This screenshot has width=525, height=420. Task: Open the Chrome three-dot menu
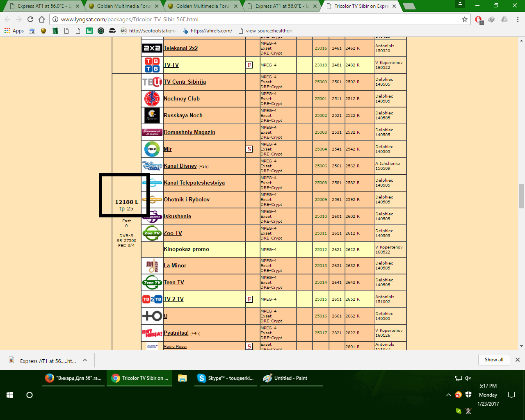[518, 19]
